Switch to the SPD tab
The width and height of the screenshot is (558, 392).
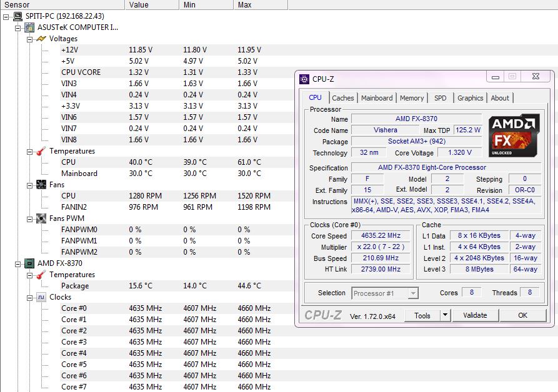coord(440,98)
